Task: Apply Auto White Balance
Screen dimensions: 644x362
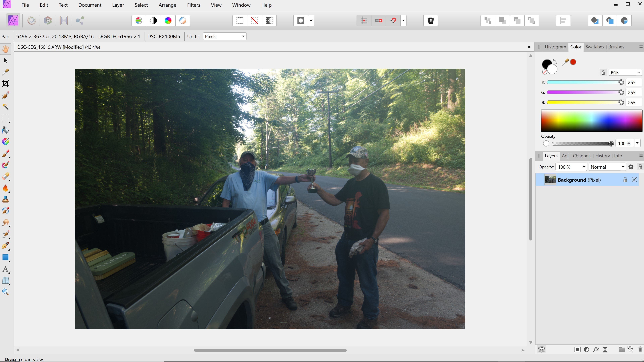Action: coord(183,20)
